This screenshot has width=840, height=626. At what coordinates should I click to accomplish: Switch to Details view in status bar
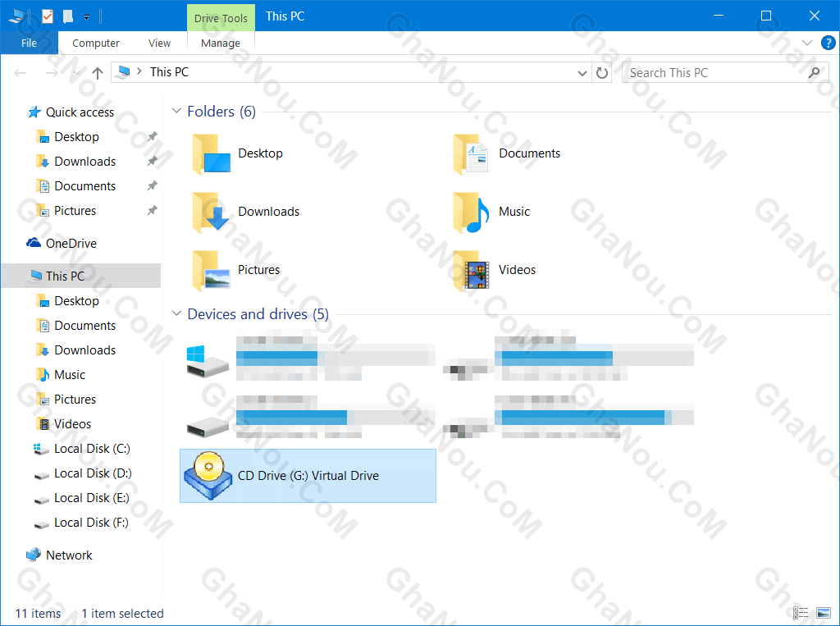(801, 613)
